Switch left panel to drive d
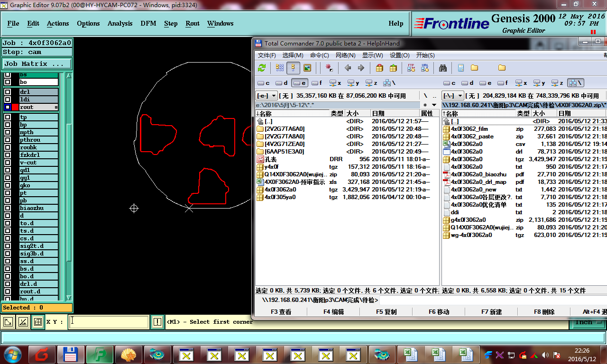The height and width of the screenshot is (364, 607). [282, 83]
